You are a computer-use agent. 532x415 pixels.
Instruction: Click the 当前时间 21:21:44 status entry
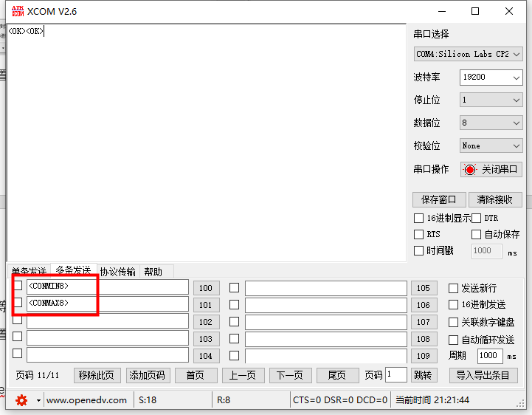pos(432,400)
